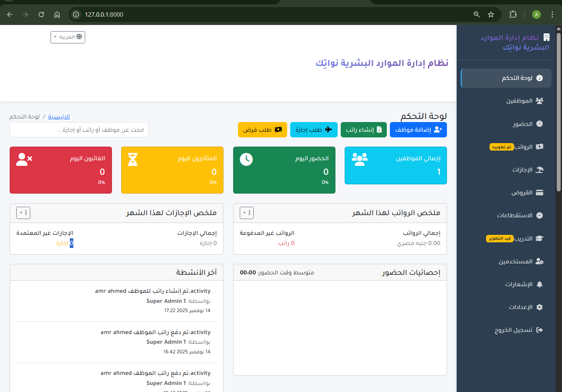Open the browser extensions puzzle icon
562x392 pixels.
pos(513,14)
